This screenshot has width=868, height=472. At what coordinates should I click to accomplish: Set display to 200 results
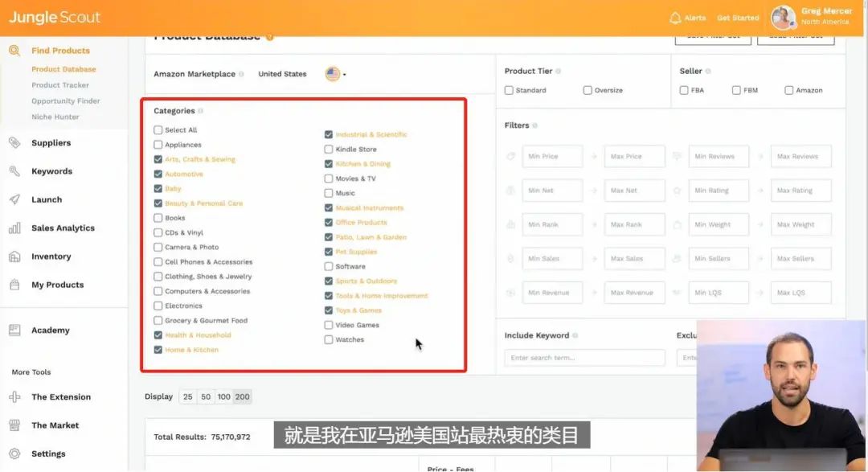(x=243, y=396)
